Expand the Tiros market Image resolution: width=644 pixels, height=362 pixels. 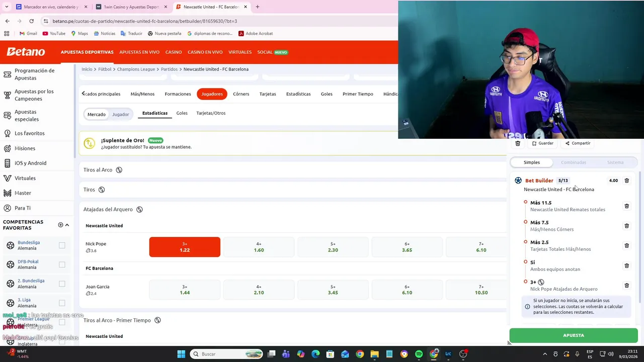click(x=292, y=190)
